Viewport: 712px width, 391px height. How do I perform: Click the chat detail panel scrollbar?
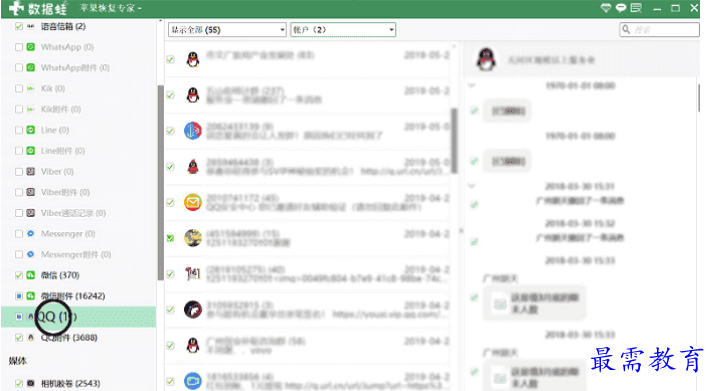pos(698,98)
